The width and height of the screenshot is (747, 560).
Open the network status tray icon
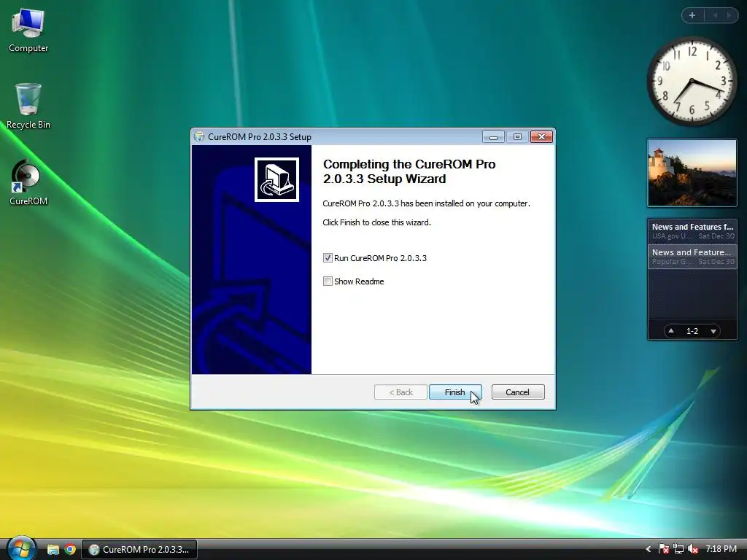click(678, 549)
